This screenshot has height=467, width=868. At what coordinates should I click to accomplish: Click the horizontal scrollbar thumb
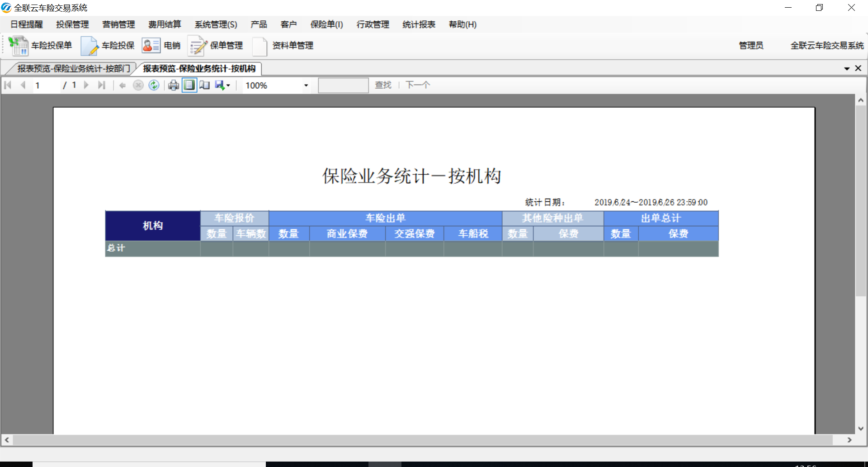click(423, 440)
